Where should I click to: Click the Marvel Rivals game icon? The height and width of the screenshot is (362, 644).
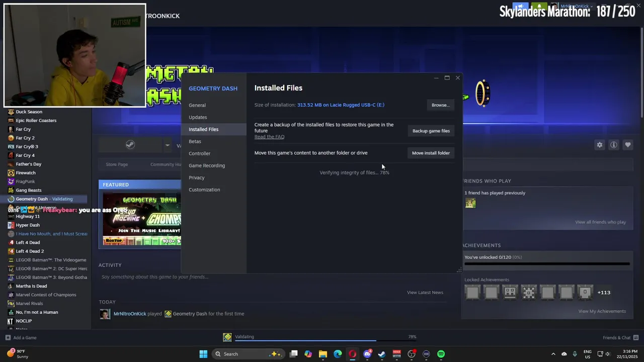coord(11,303)
